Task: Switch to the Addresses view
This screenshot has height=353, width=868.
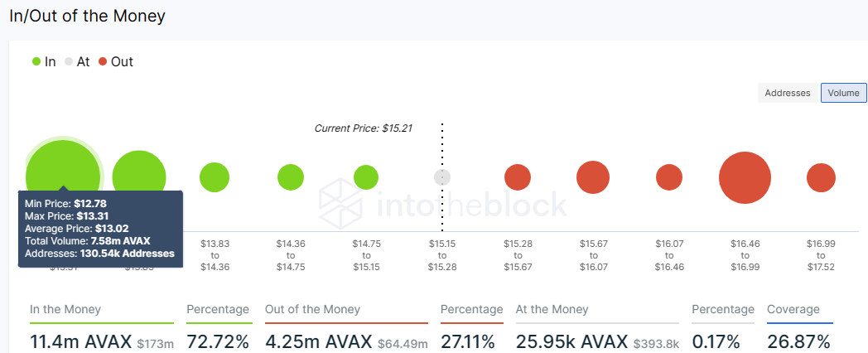Action: pyautogui.click(x=787, y=93)
